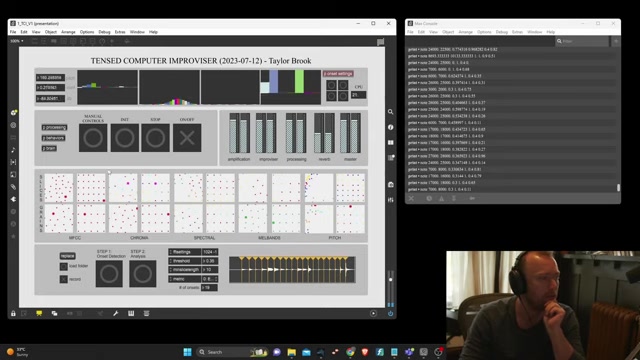Adjust the amplification gain slider
Viewport: 640px width, 360px height.
(x=239, y=133)
